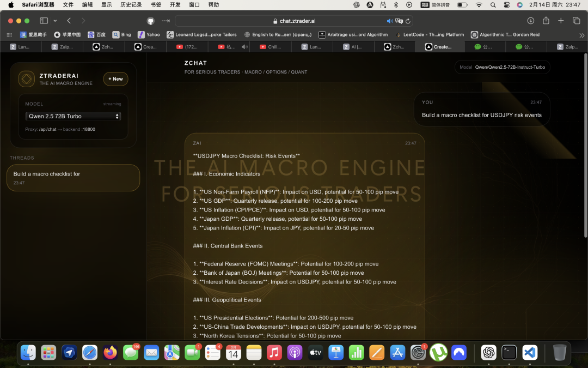This screenshot has height=368, width=588.
Task: Open the bookmarks grid icon in favorites bar
Action: 9,34
